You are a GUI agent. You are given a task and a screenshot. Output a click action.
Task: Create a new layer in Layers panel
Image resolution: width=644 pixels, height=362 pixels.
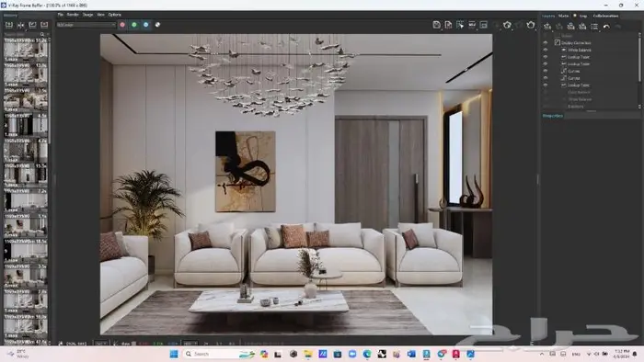coord(547,27)
